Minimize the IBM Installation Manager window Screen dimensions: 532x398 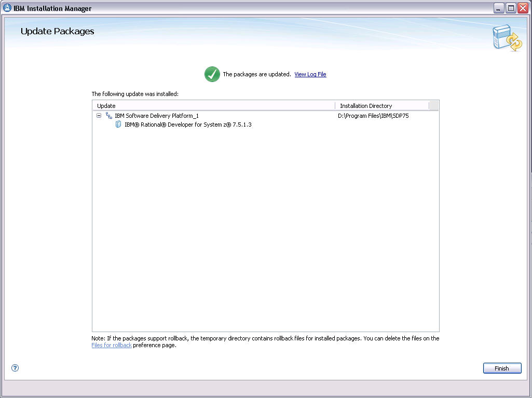[x=498, y=8]
